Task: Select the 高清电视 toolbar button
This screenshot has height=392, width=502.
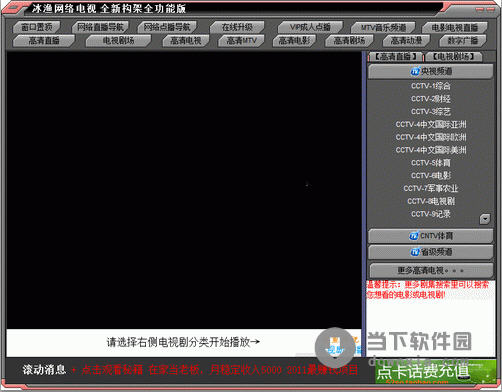Action: pos(186,41)
